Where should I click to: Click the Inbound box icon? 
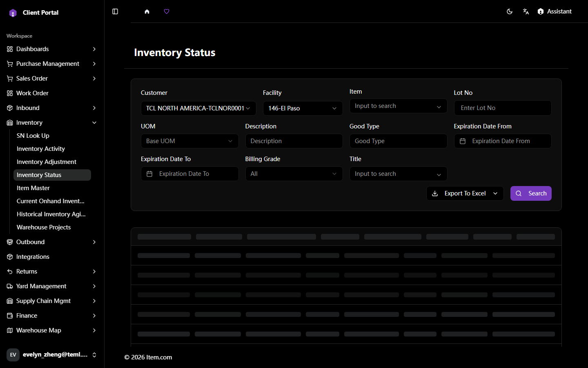tap(10, 108)
